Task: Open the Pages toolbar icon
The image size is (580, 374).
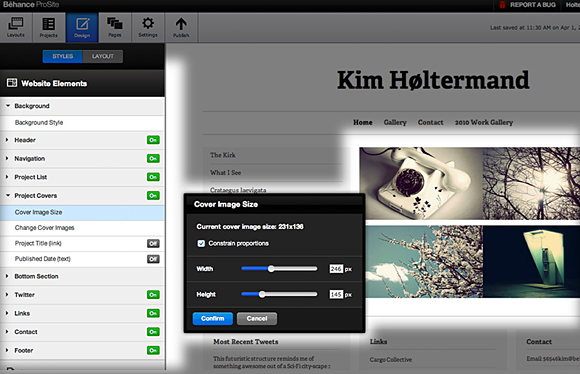Action: (x=115, y=27)
